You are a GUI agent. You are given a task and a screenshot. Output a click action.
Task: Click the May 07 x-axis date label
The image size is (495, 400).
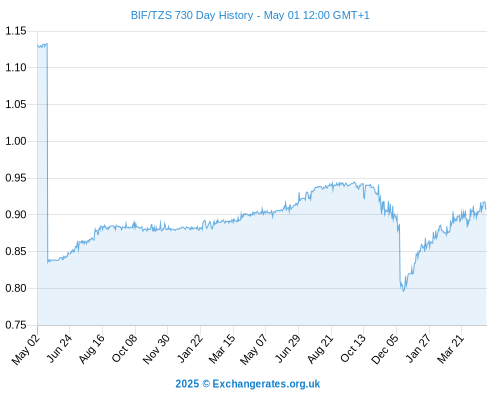[x=254, y=349]
